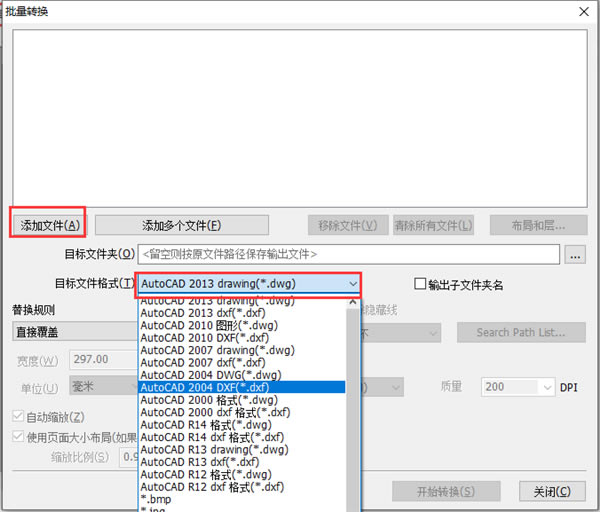Click the 缩放比例(S) input field
The image size is (600, 512).
click(x=129, y=457)
